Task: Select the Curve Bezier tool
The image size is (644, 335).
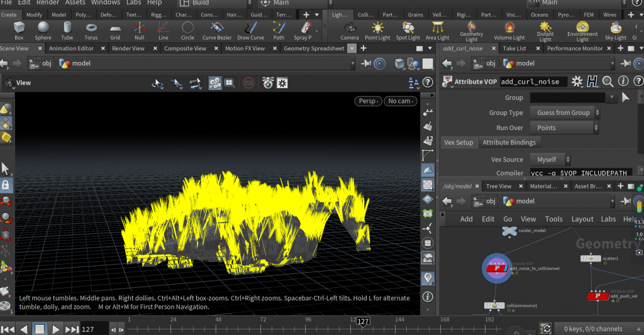Action: click(x=217, y=31)
